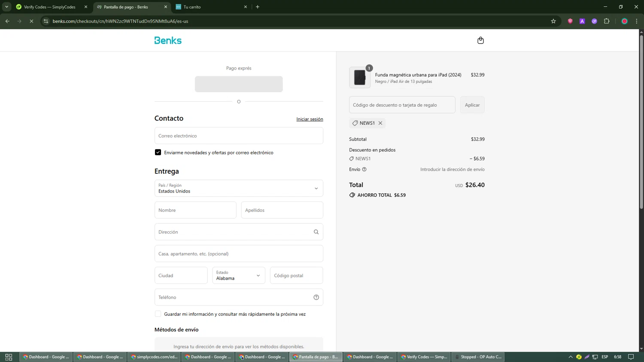Click the Teléfono input field
The width and height of the screenshot is (644, 362).
[x=239, y=297]
